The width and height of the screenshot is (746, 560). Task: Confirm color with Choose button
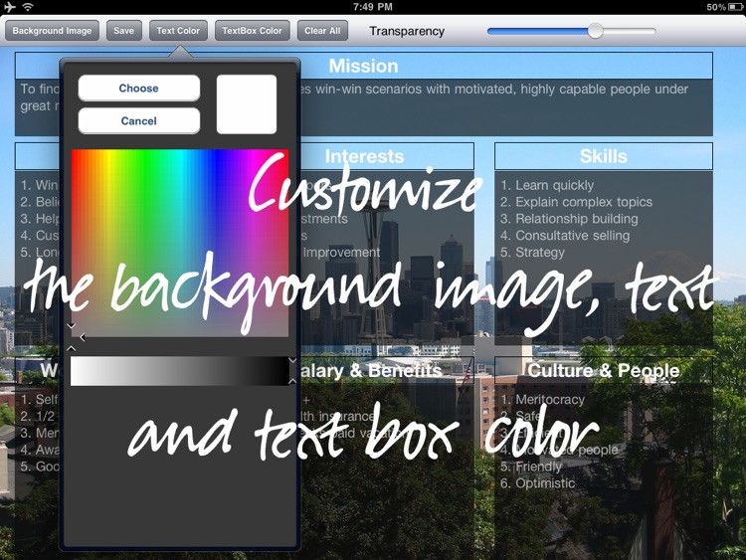139,88
